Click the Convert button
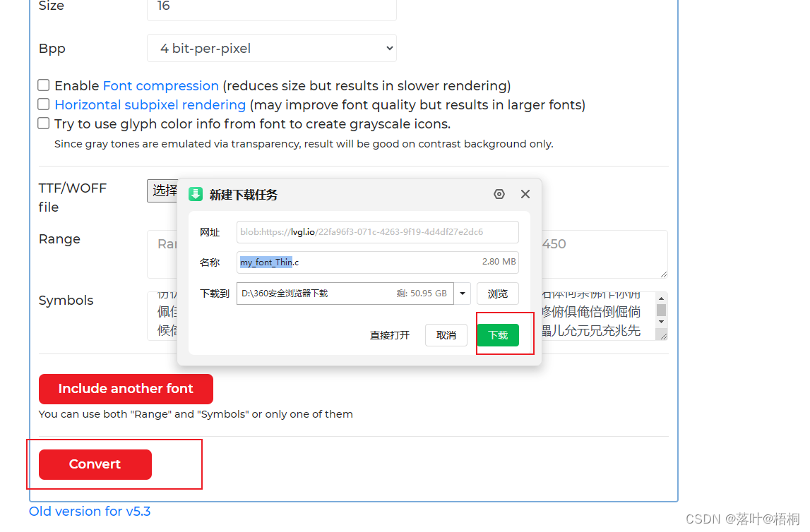The width and height of the screenshot is (810, 532). tap(95, 464)
